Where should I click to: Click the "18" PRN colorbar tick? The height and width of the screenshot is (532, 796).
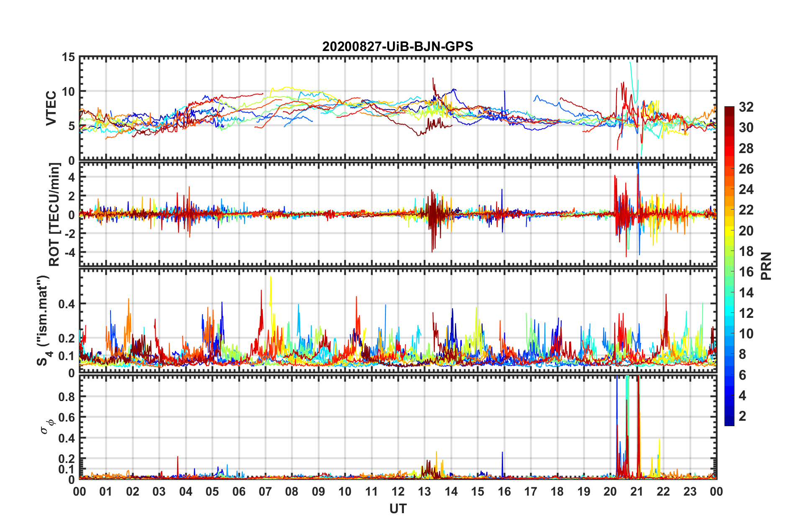(746, 251)
